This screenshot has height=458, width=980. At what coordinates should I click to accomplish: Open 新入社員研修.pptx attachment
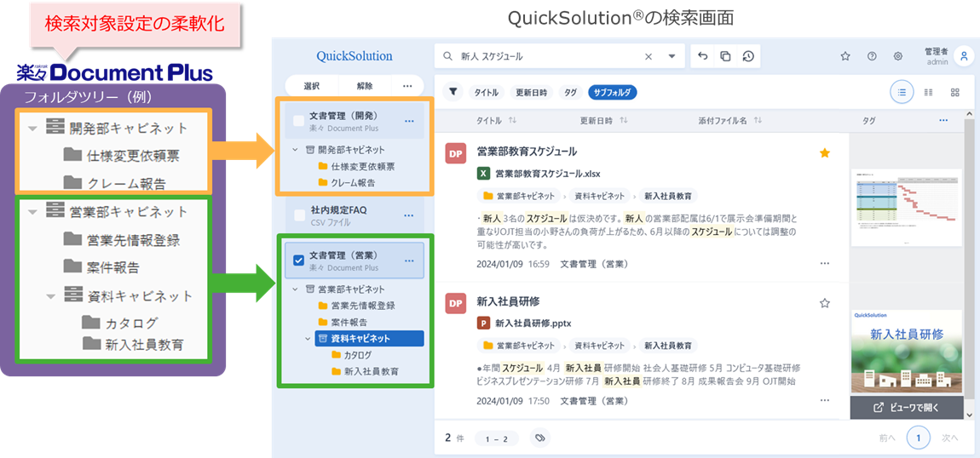pyautogui.click(x=524, y=323)
